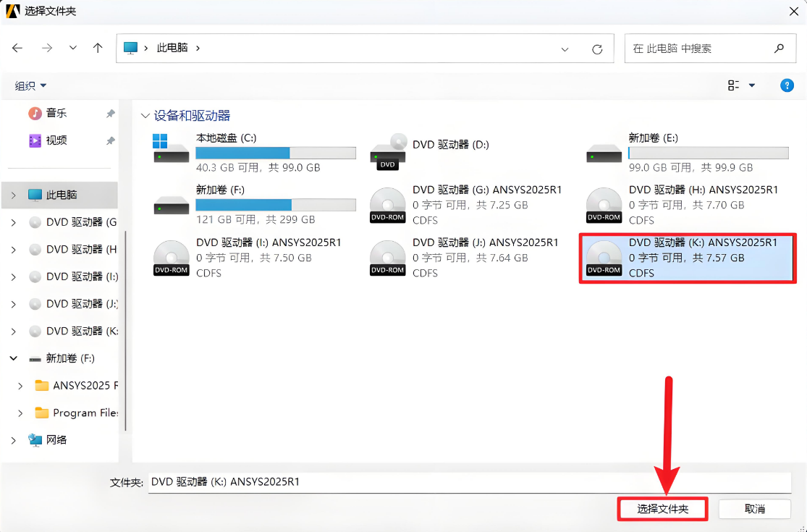807x532 pixels.
Task: Expand DVD 驱动器 (K:) in sidebar
Action: [14, 332]
